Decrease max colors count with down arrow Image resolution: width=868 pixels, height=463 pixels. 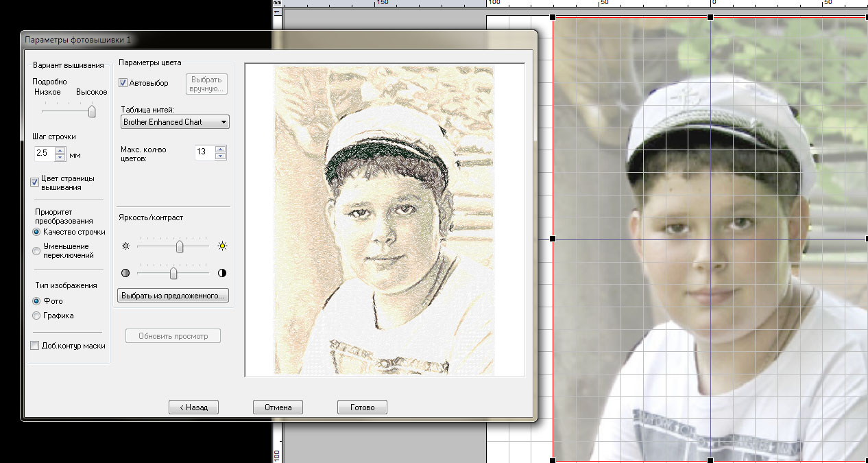[x=220, y=156]
